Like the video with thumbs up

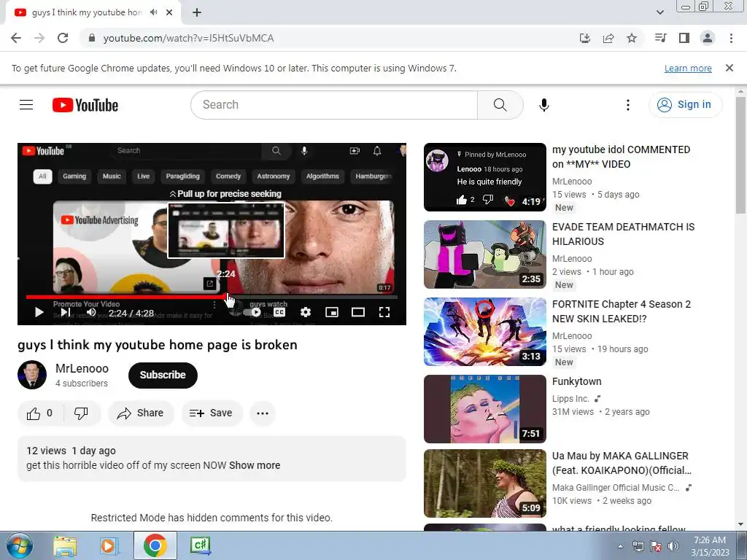(39, 413)
